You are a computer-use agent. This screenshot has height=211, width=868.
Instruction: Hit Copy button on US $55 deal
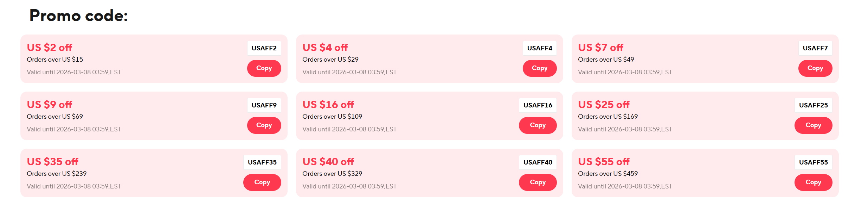813,182
